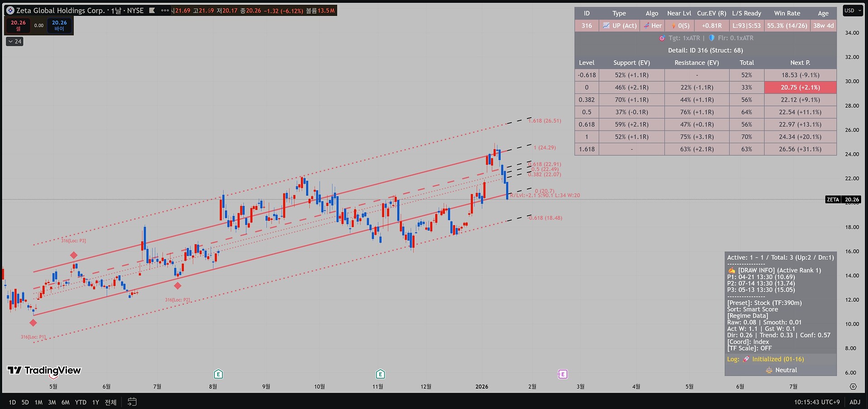The height and width of the screenshot is (409, 868).
Task: Click the -0.618 (18.48) fib level label
Action: pos(545,218)
